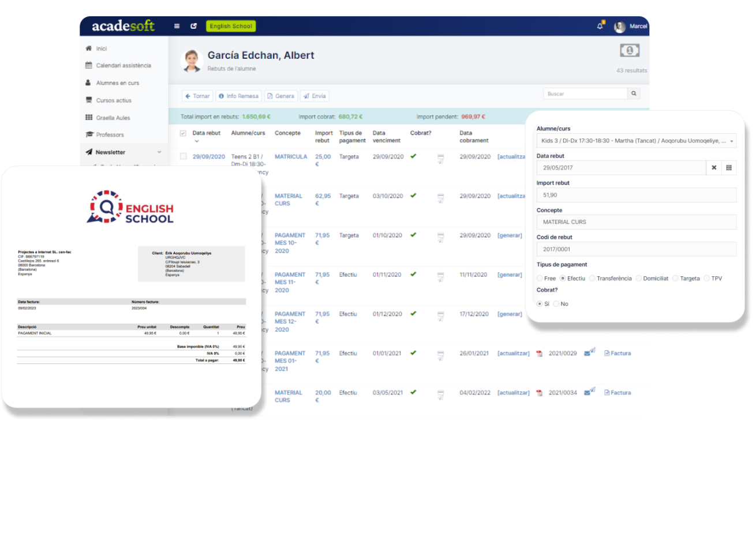Clear the Data rebut date with the X icon
This screenshot has width=756, height=537.
[714, 168]
